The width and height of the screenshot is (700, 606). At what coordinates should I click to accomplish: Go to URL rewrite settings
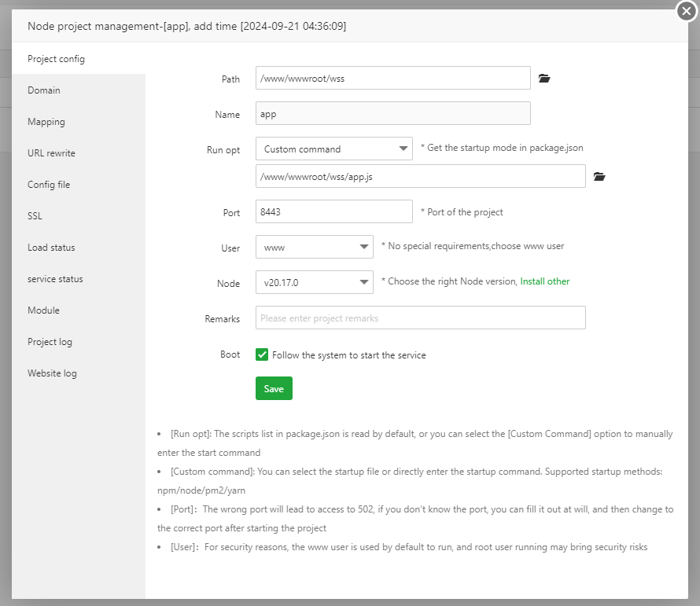(51, 153)
